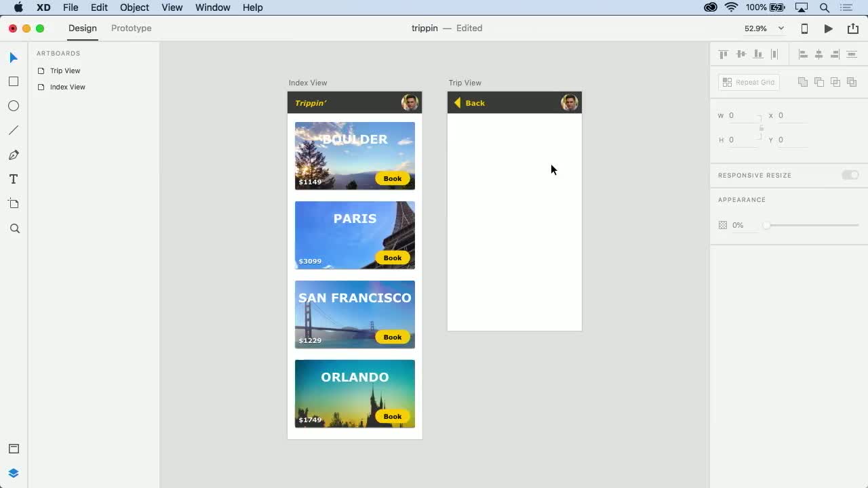Select the Line tool

(x=14, y=130)
